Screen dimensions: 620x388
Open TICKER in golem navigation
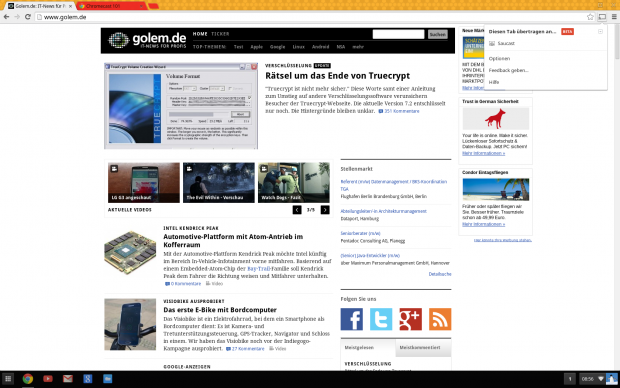[220, 34]
